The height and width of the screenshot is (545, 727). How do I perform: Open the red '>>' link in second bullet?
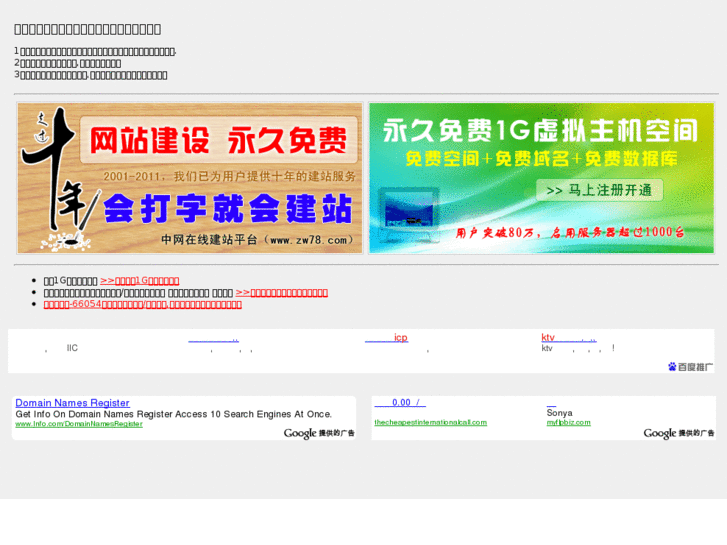[x=281, y=293]
